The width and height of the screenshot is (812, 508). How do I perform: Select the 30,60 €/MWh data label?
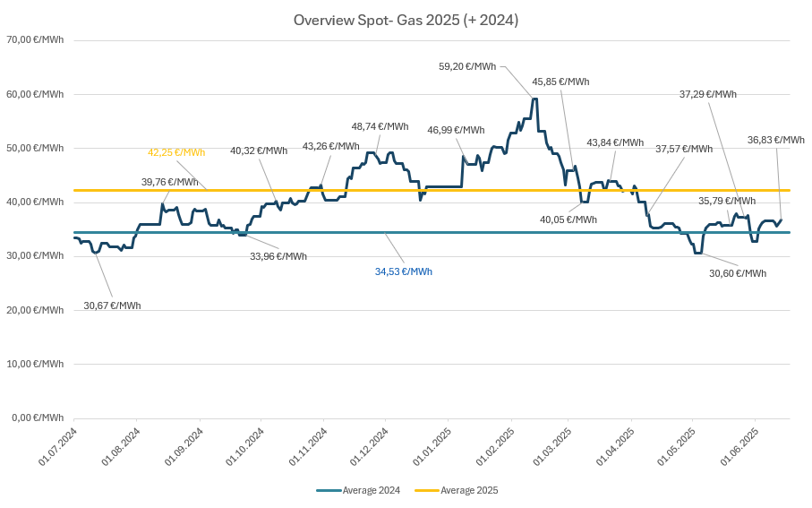737,273
